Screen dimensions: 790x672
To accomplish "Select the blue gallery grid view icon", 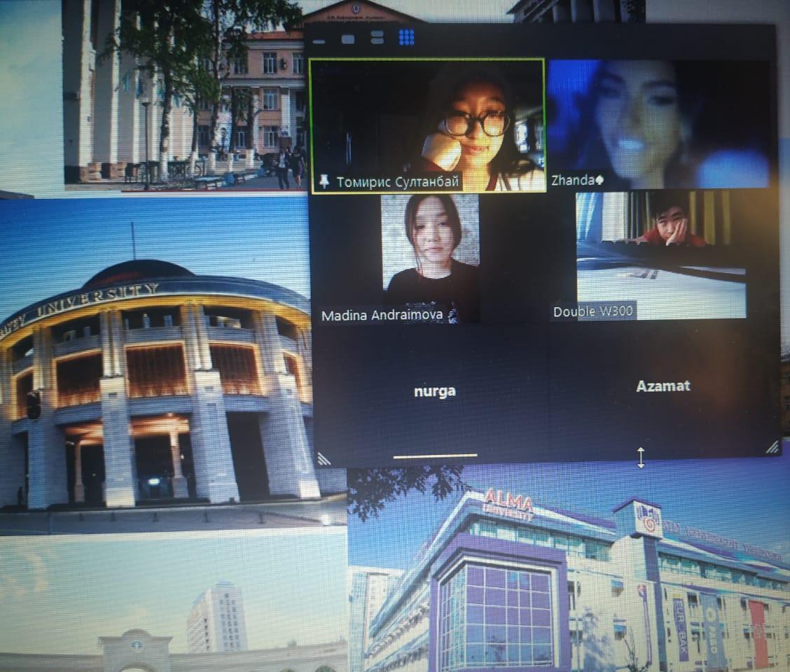I will (406, 37).
